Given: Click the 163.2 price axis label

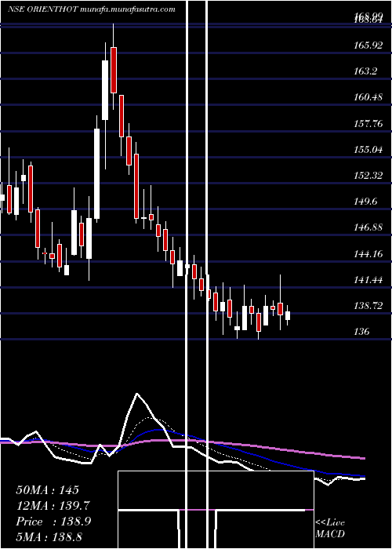Looking at the screenshot, I should point(366,71).
